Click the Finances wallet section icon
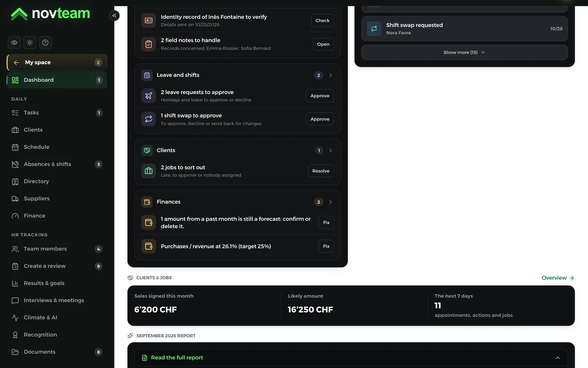Image resolution: width=588 pixels, height=368 pixels. tap(147, 202)
